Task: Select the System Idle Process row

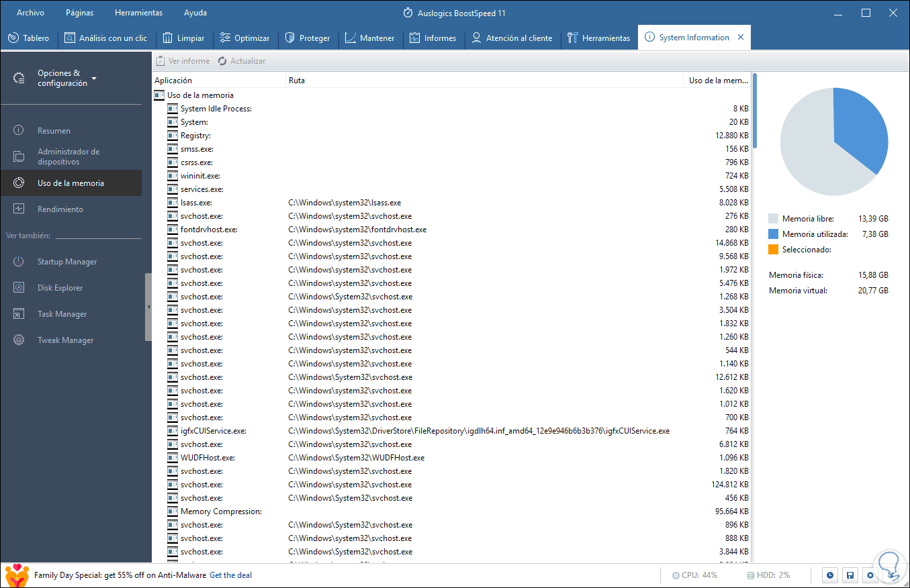Action: click(451, 109)
